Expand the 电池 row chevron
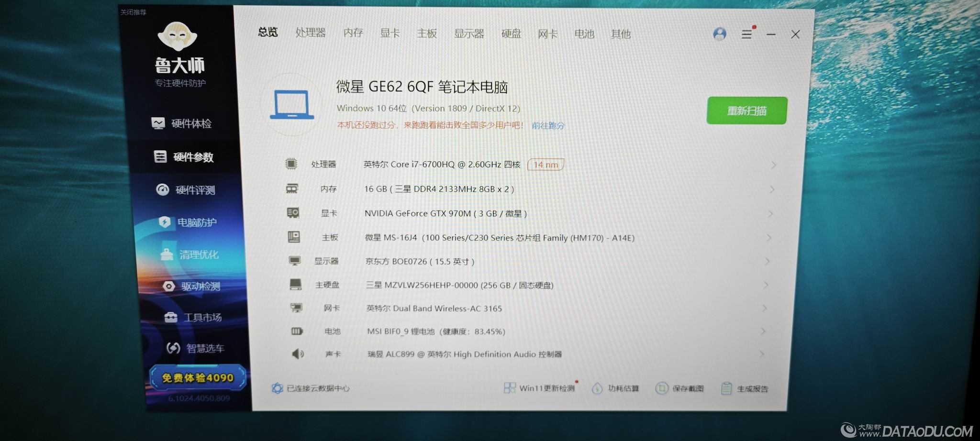Screen dimensions: 980x441 click(x=763, y=331)
